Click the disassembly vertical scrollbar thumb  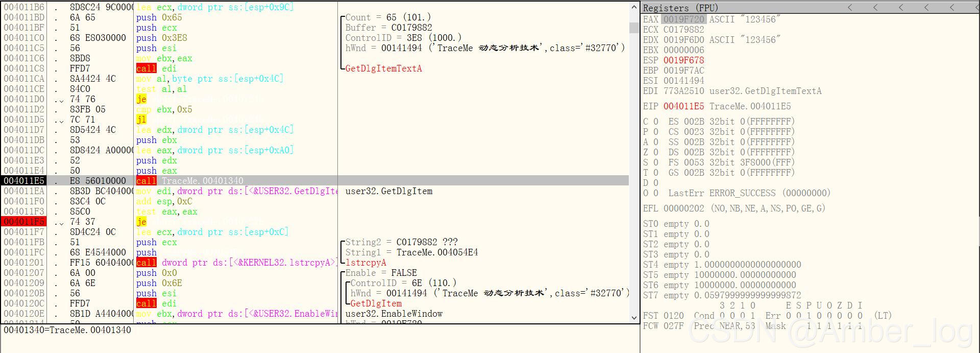[x=634, y=27]
